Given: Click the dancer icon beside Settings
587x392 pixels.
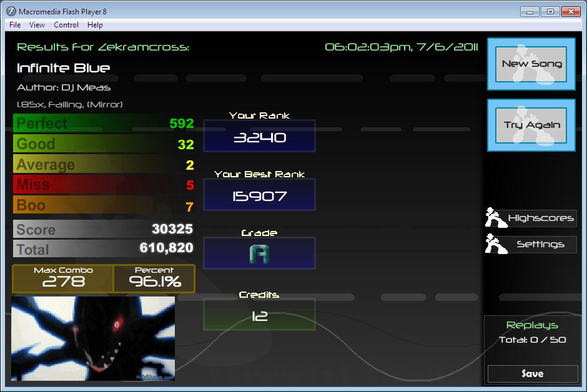Looking at the screenshot, I should point(496,243).
